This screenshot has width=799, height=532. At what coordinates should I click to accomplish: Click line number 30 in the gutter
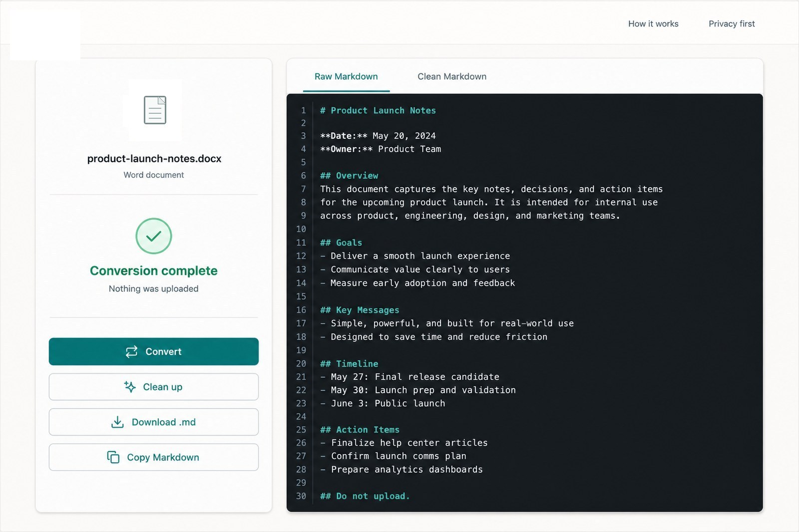click(301, 496)
